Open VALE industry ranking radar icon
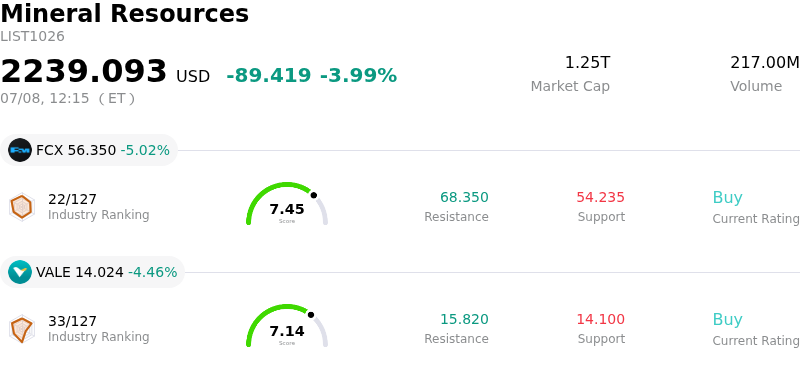Image resolution: width=800 pixels, height=366 pixels. (x=22, y=329)
